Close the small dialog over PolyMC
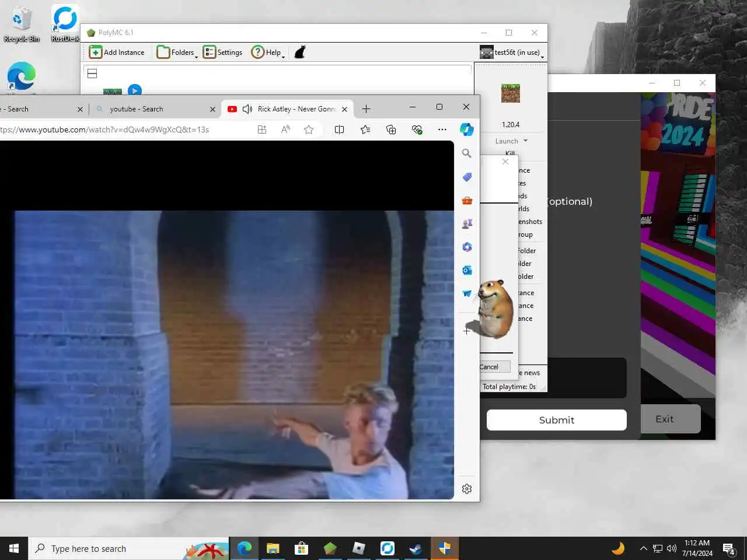747x560 pixels. point(505,162)
